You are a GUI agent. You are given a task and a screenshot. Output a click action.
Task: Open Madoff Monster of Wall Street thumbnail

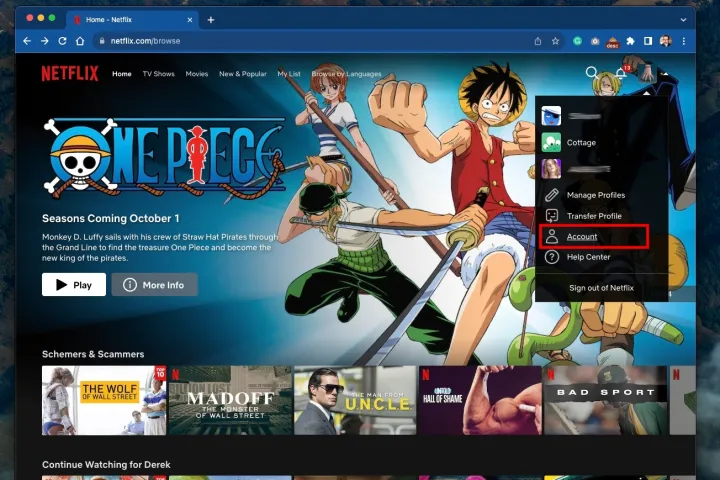click(x=230, y=400)
